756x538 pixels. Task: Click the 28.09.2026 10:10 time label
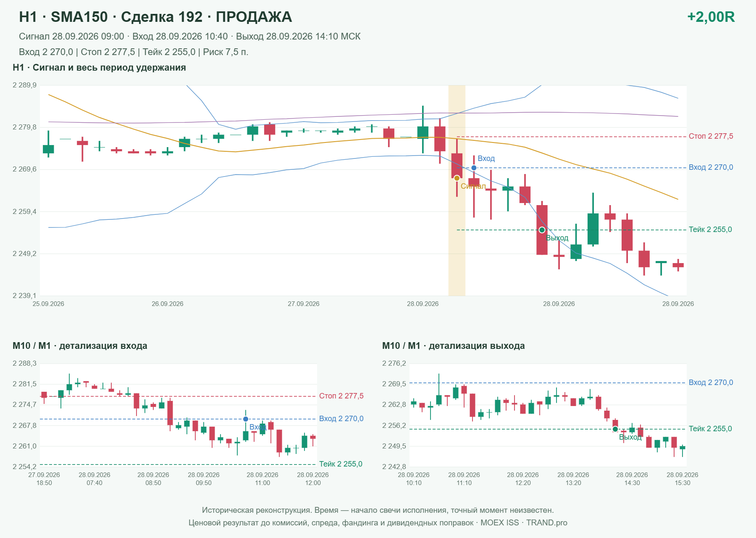tap(414, 479)
